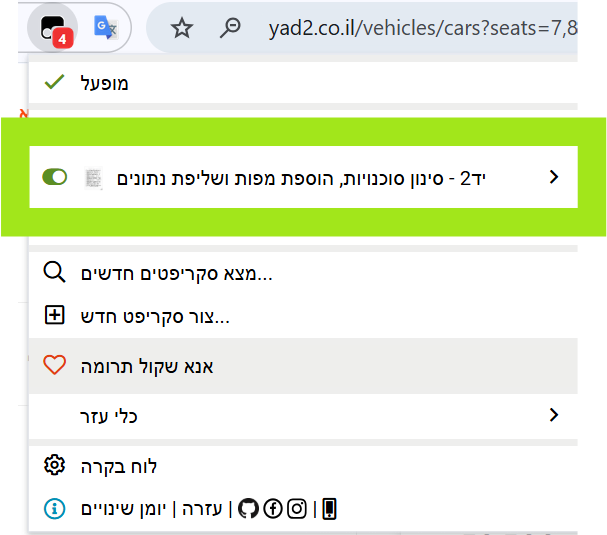Image resolution: width=607 pixels, height=535 pixels.
Task: Select אנא שקול תרומה menu item
Action: point(304,366)
